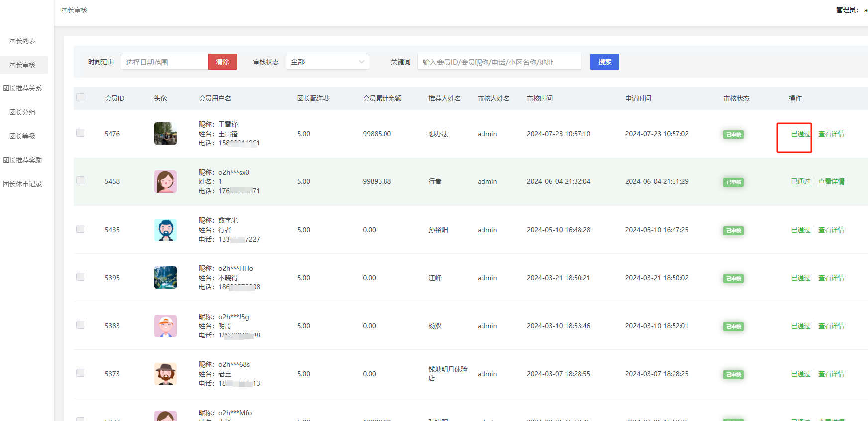Select the checkbox for member 5395
The height and width of the screenshot is (421, 868).
(80, 277)
